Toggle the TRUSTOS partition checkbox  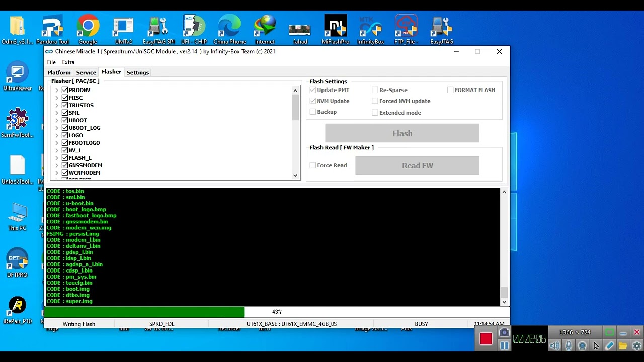[65, 105]
